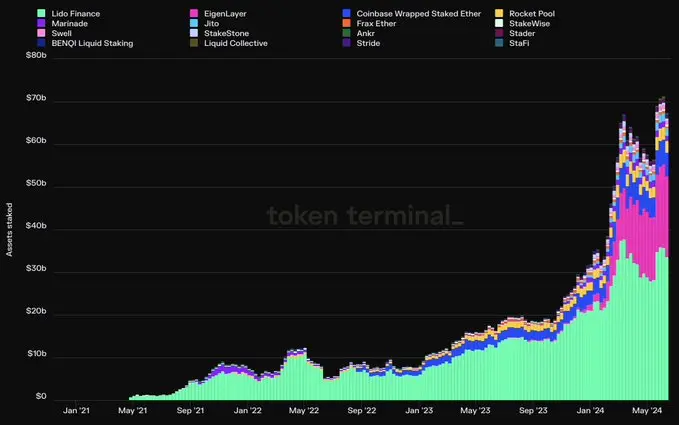Image resolution: width=679 pixels, height=425 pixels.
Task: Click the Lido Finance green legend swatch
Action: coord(41,13)
